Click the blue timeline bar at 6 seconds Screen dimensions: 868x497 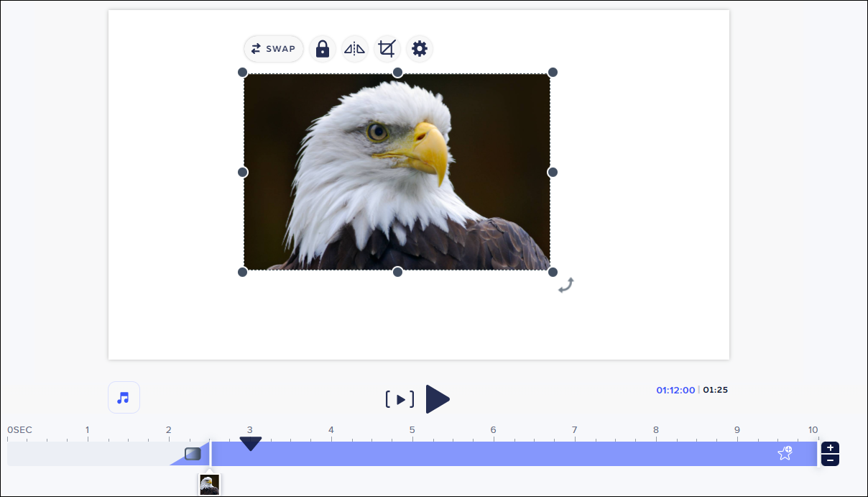(x=493, y=454)
